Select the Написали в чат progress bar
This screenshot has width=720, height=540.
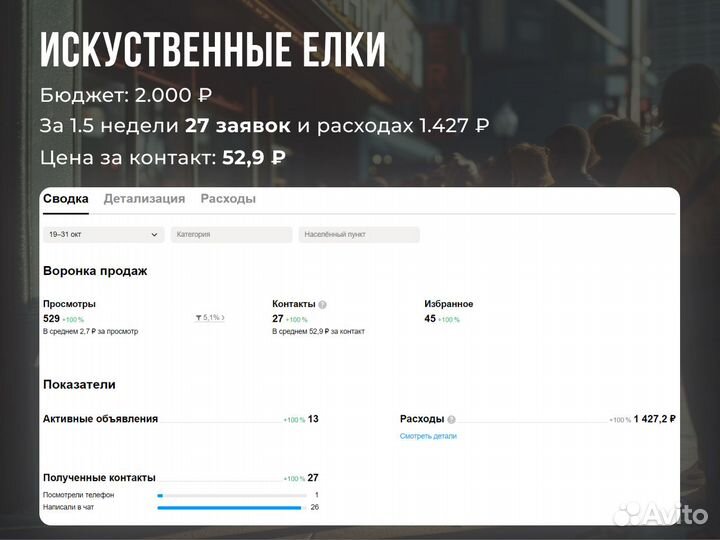click(232, 508)
